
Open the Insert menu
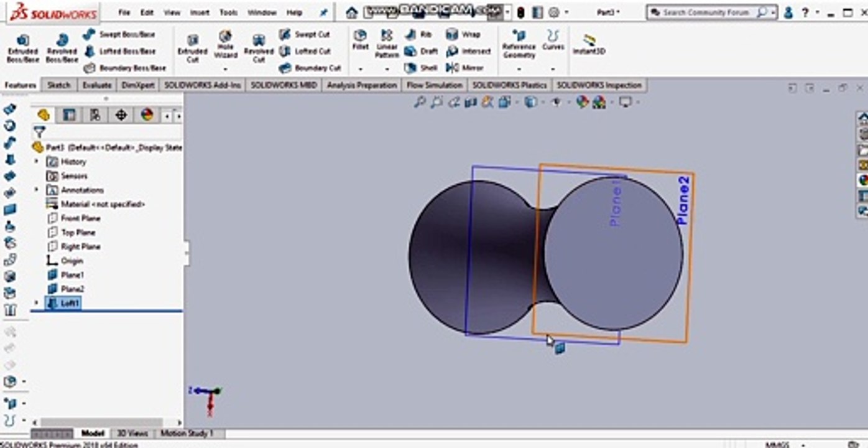[200, 12]
